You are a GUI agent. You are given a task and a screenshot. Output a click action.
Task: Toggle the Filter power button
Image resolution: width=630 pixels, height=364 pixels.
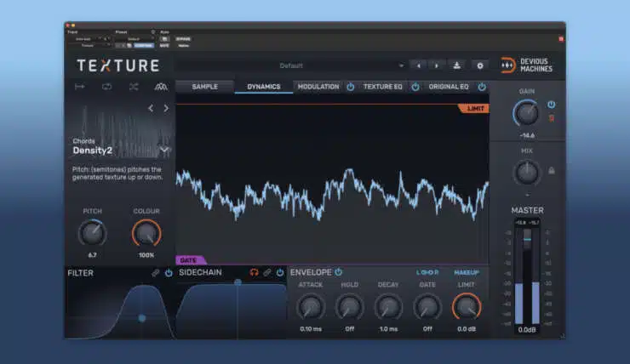pos(169,273)
